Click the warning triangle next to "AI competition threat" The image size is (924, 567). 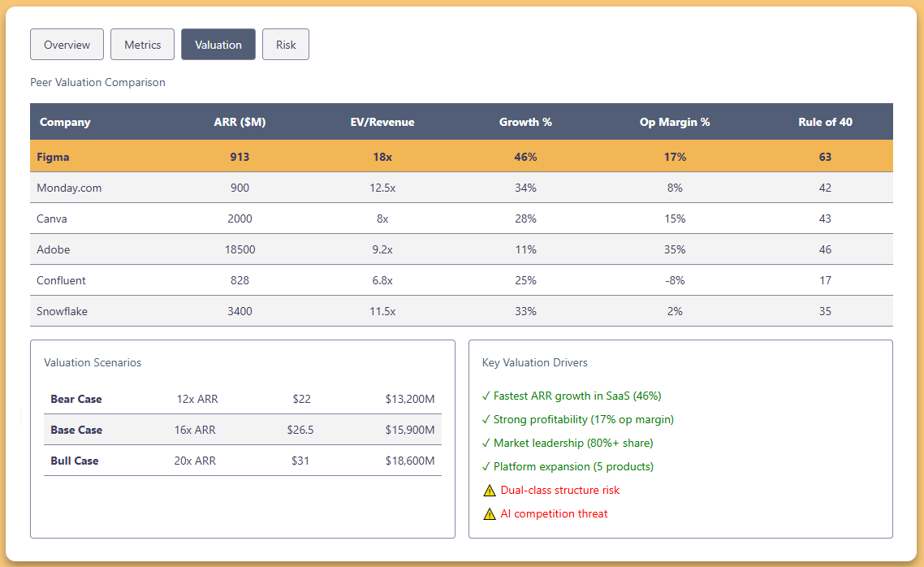click(x=489, y=513)
